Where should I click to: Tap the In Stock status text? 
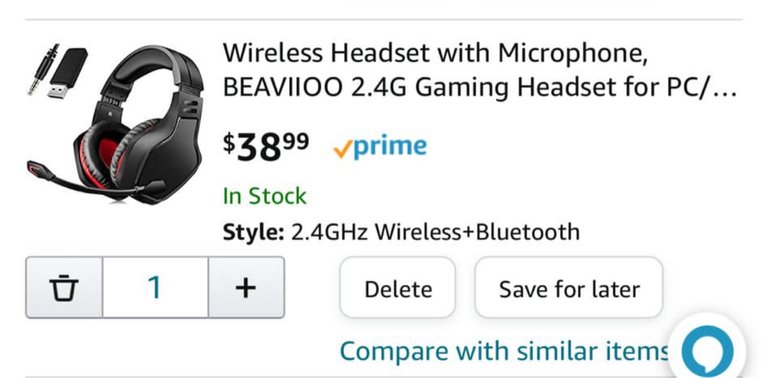(264, 196)
